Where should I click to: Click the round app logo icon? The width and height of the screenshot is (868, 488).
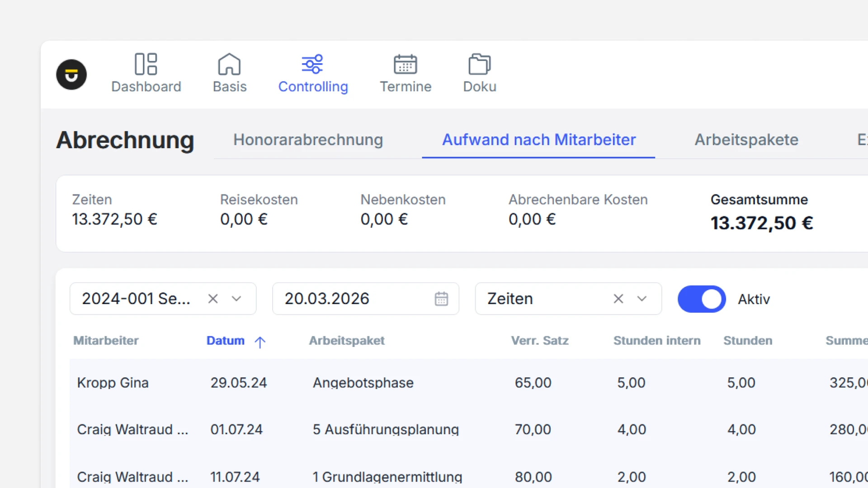pos(71,75)
